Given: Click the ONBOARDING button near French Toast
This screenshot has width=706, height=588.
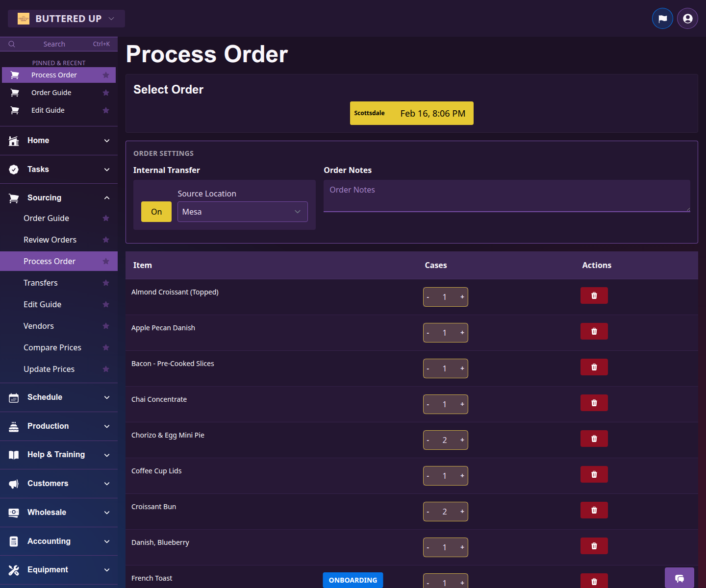Looking at the screenshot, I should pyautogui.click(x=353, y=580).
